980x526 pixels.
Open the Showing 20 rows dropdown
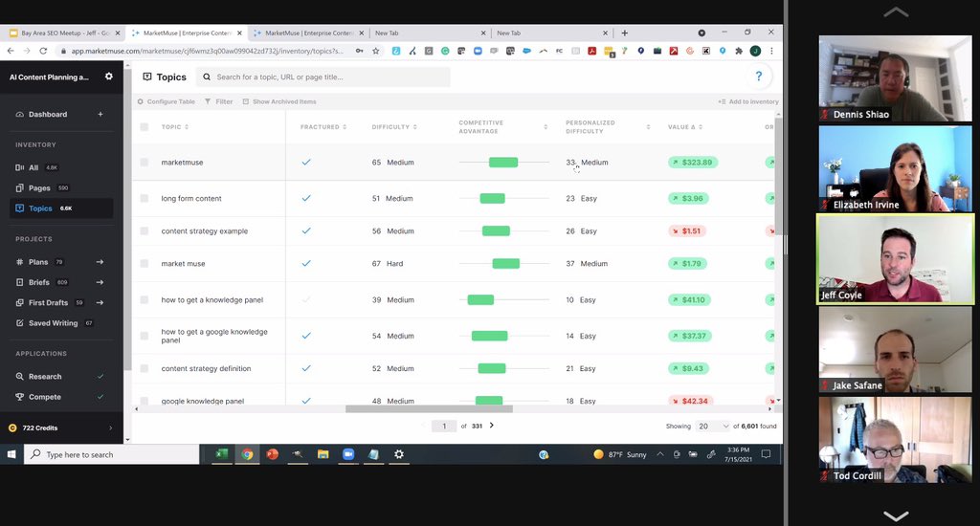pos(713,426)
